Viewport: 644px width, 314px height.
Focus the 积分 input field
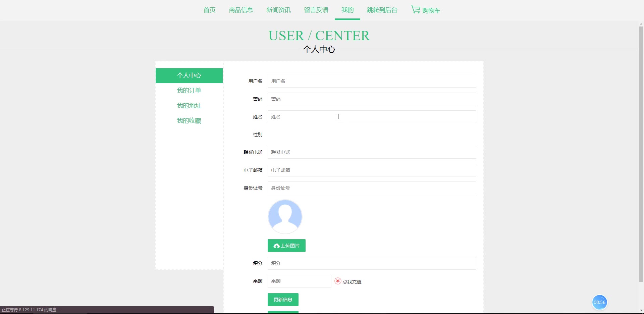372,263
